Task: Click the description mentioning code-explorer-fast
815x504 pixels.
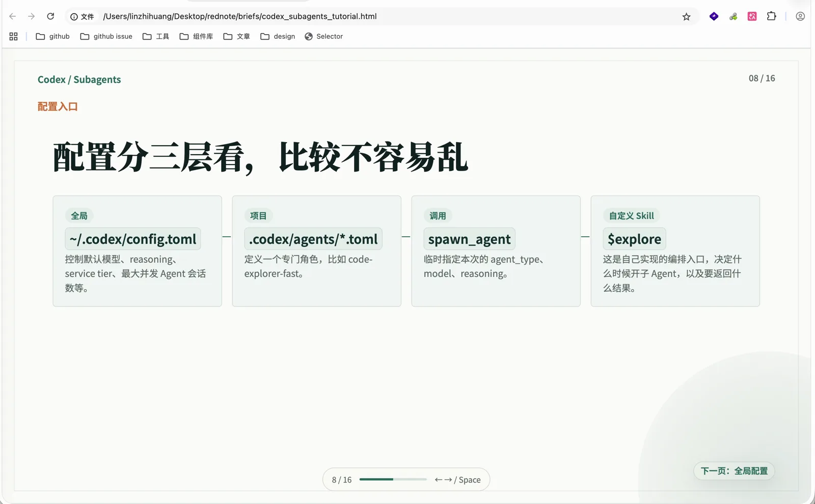Action: 308,266
